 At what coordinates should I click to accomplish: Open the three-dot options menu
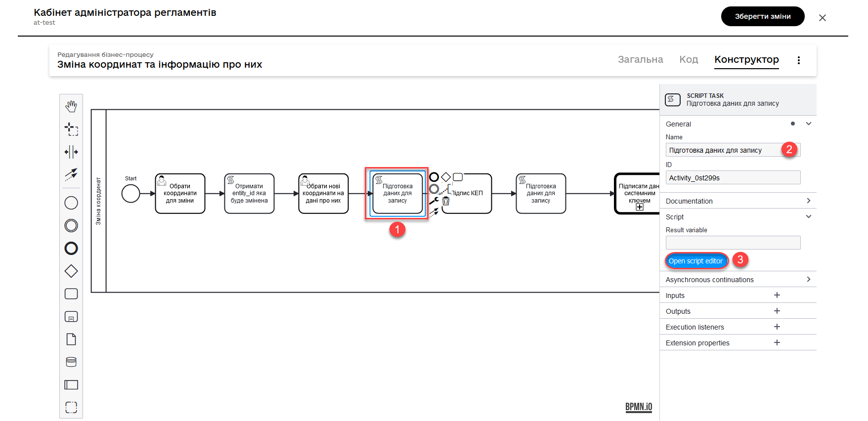click(x=799, y=60)
